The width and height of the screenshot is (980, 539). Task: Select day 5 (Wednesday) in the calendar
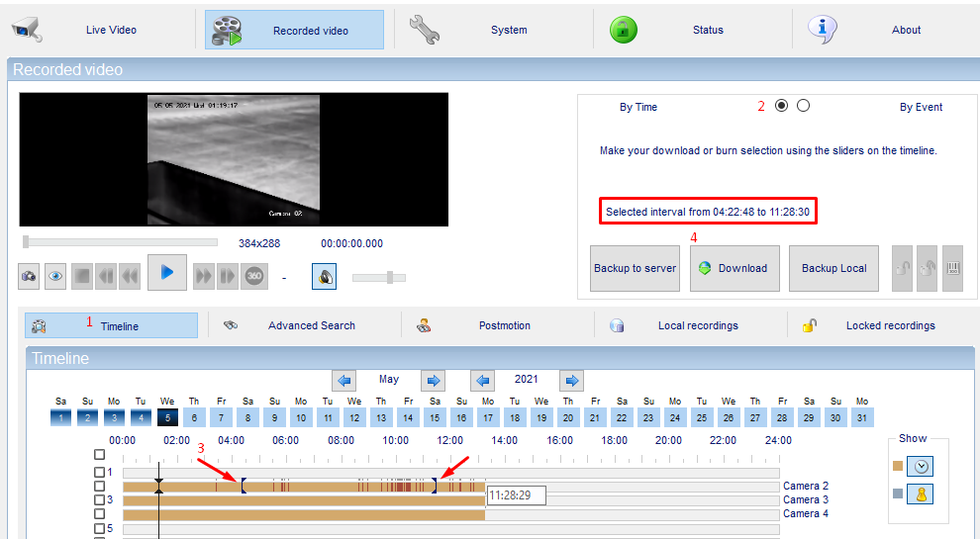pos(167,417)
